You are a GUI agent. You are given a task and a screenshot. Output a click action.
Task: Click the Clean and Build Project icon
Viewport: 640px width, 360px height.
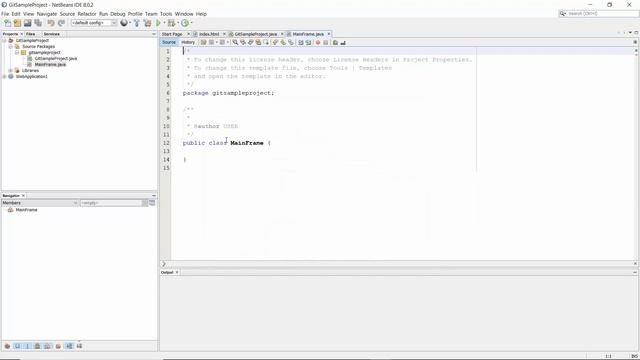147,23
